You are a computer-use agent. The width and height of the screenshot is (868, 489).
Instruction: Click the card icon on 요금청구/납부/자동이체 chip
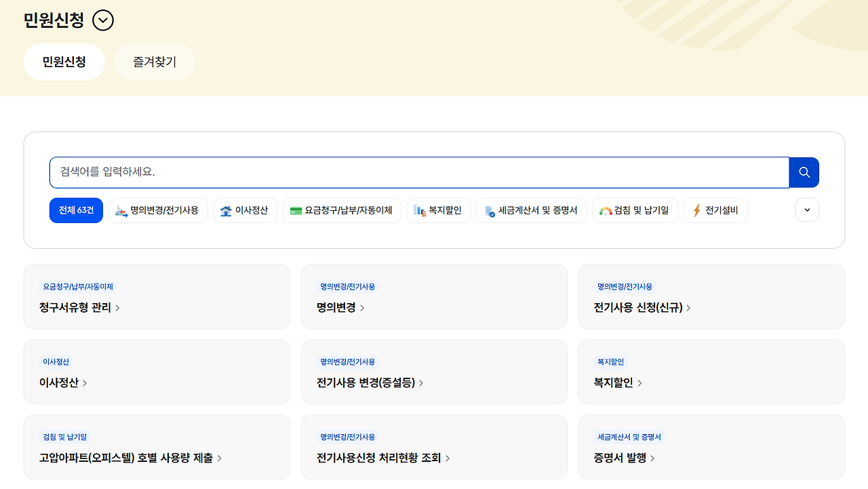296,211
